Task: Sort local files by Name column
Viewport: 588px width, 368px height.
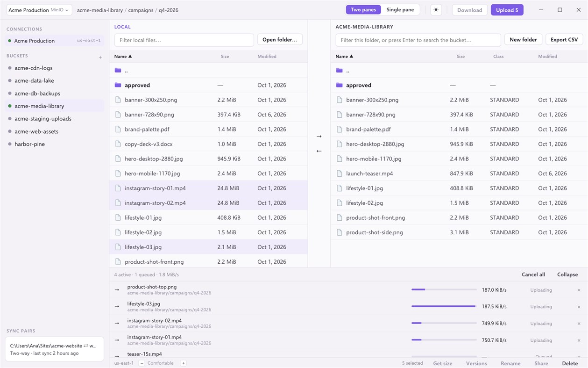Action: (123, 57)
